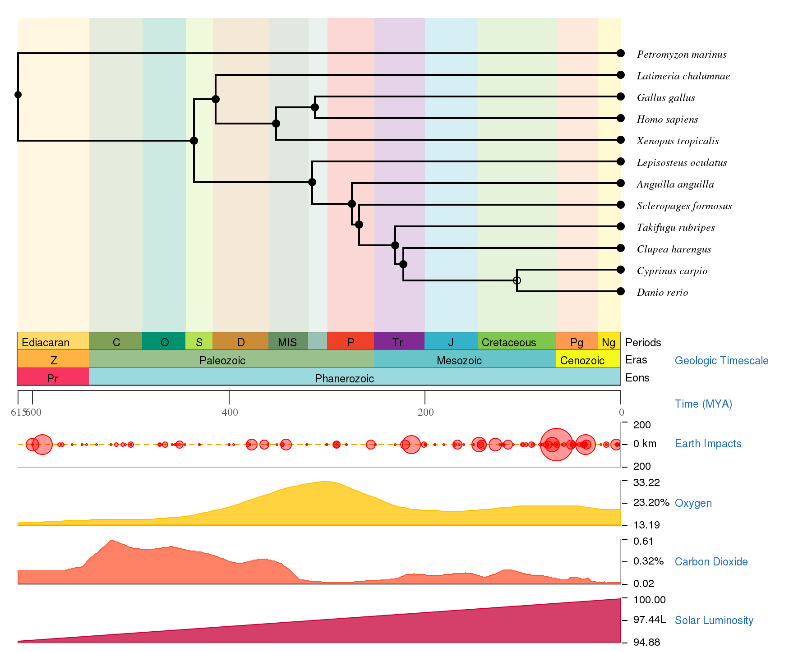Select the Gallus/Homo common ancestor node
The height and width of the screenshot is (652, 812).
click(x=315, y=107)
